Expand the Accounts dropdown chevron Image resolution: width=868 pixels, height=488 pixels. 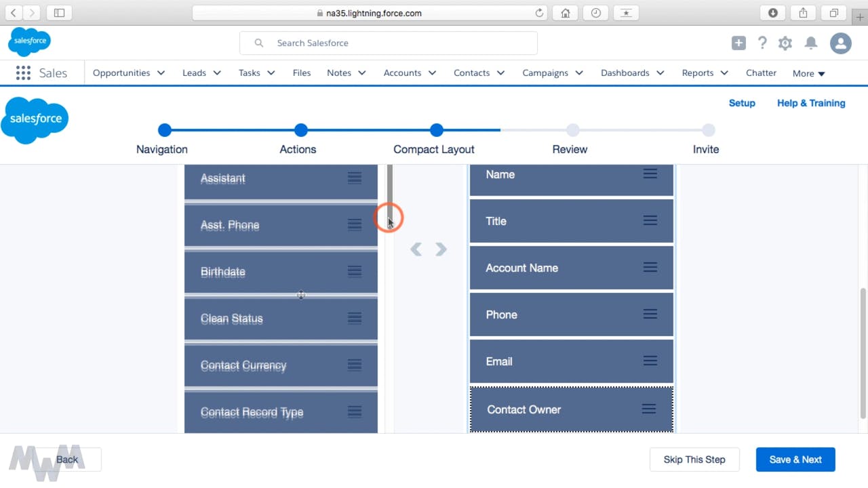pos(432,73)
